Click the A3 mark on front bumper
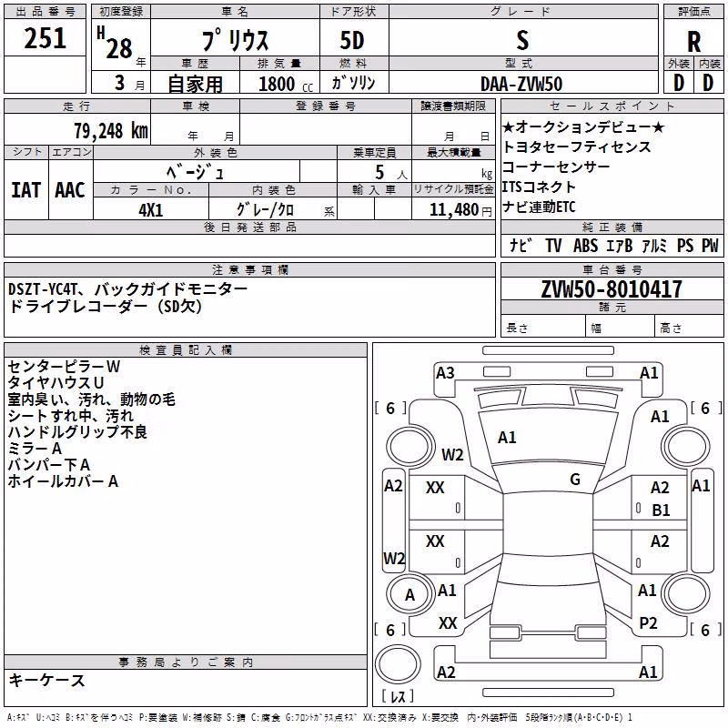Viewport: 728px width, 728px height. 445,373
